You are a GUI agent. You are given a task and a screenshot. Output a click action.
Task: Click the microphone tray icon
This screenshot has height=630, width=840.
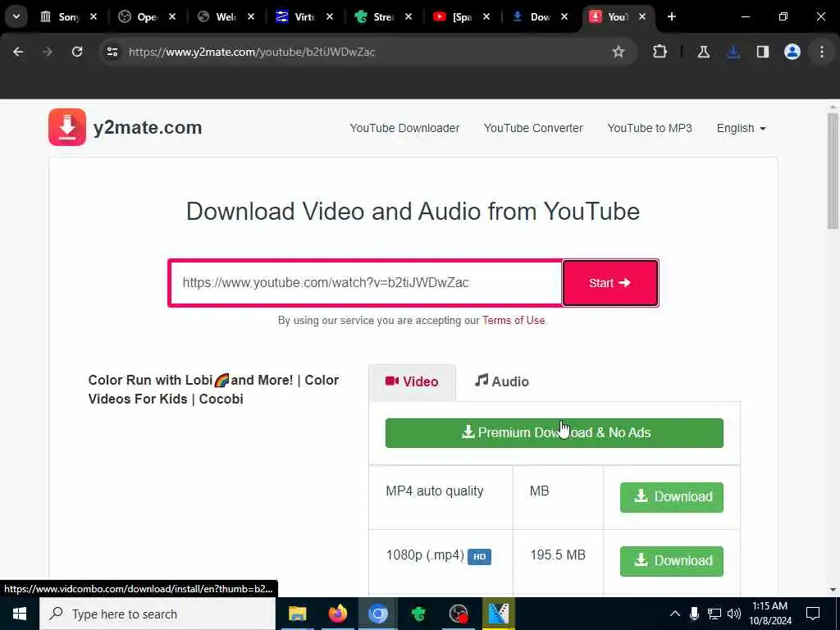(694, 614)
